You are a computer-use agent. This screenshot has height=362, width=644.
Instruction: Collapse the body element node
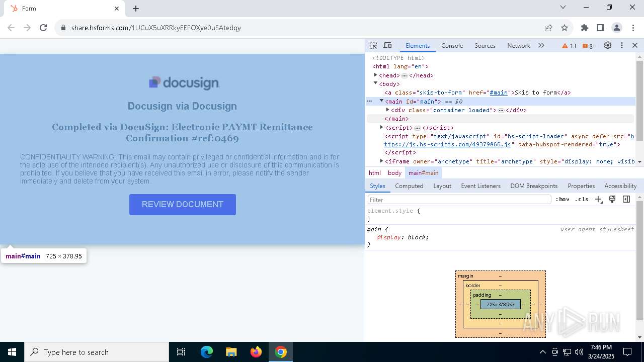tap(375, 83)
